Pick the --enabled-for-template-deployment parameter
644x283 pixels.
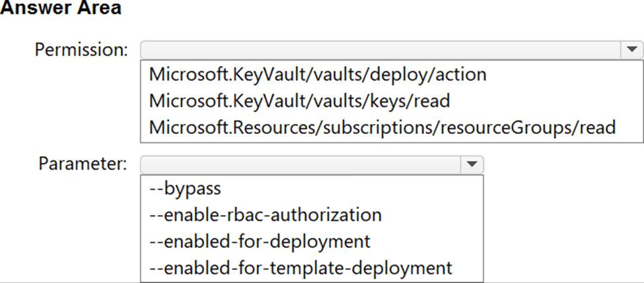coord(301,268)
